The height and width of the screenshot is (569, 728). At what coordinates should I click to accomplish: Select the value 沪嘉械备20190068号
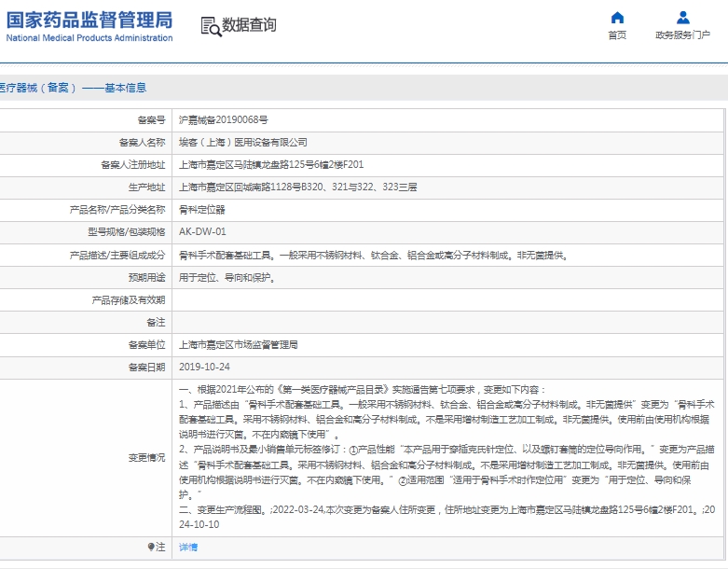[224, 119]
